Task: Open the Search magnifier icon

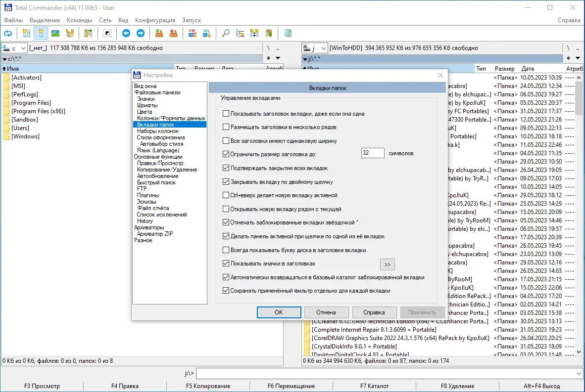Action: pyautogui.click(x=226, y=34)
